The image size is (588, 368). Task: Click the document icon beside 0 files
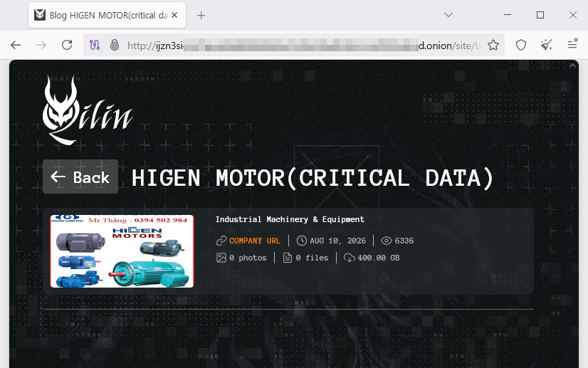tap(288, 258)
